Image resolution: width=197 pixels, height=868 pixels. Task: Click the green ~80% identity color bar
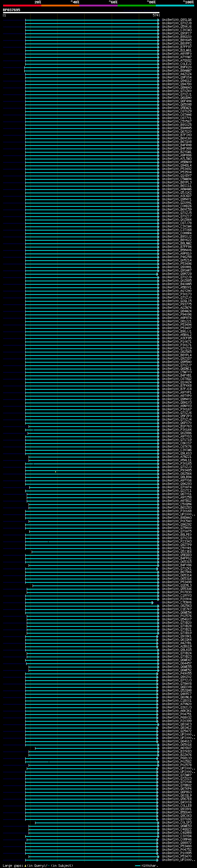(137, 6)
